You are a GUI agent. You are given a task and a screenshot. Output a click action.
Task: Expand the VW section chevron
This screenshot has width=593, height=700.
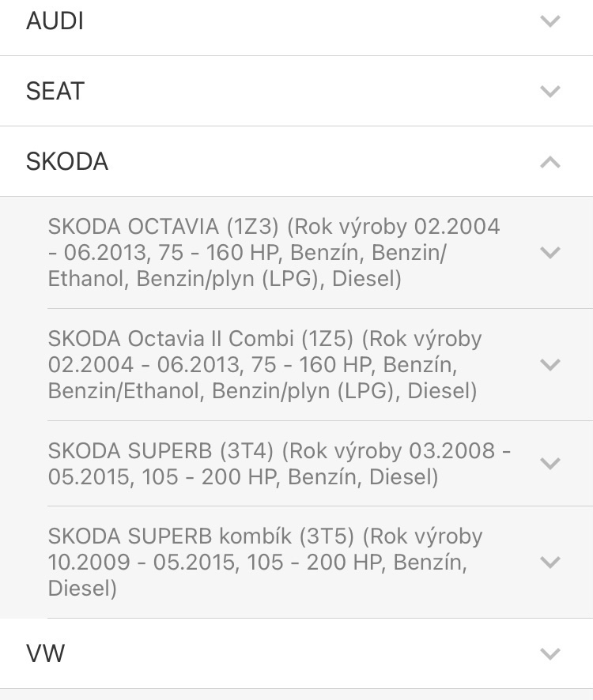(x=550, y=654)
